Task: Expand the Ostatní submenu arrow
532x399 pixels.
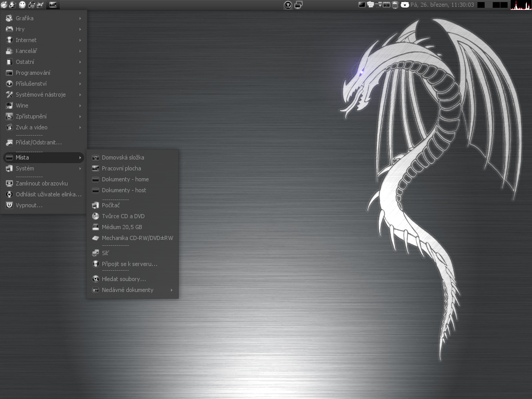Action: (x=80, y=62)
